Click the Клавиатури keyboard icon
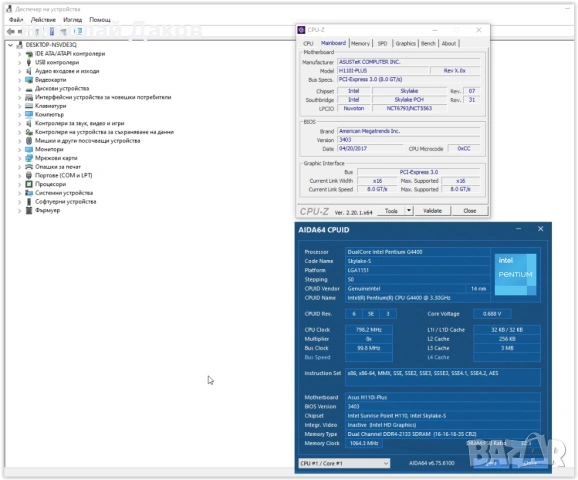 (x=29, y=106)
